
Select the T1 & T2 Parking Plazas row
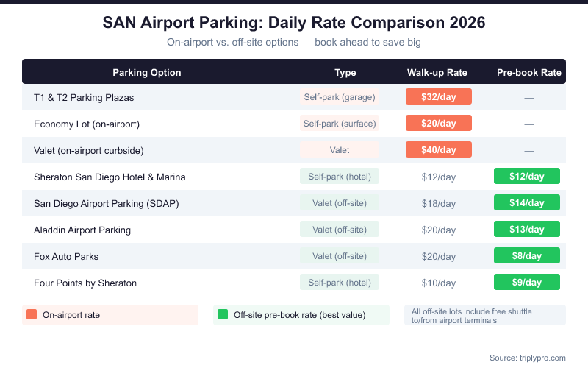coord(84,97)
